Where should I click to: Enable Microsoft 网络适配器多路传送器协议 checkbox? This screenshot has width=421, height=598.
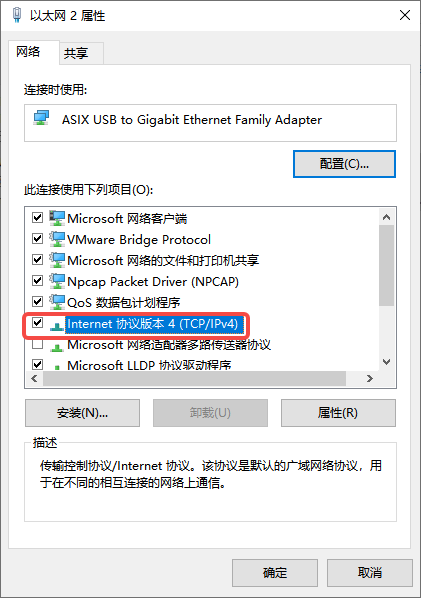37,344
